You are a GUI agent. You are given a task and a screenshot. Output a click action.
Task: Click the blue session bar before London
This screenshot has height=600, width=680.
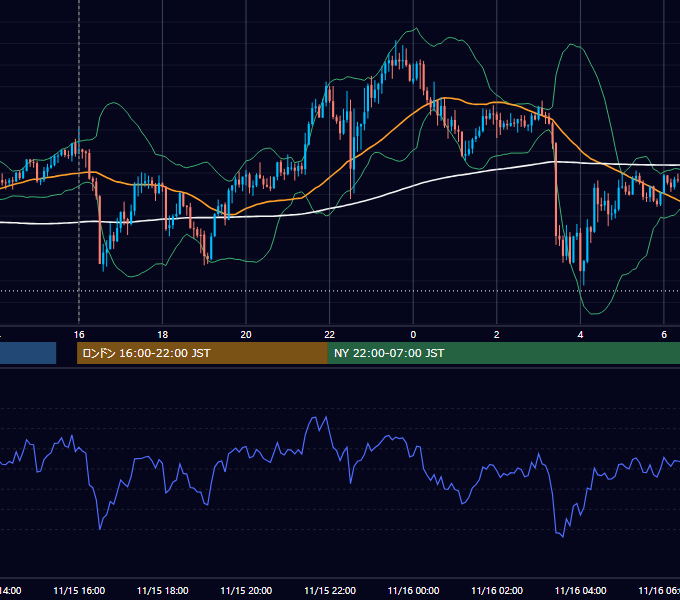tap(28, 353)
